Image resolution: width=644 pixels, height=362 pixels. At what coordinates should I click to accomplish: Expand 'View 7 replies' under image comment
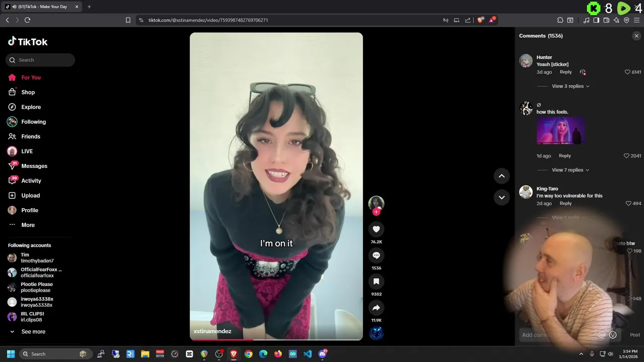click(571, 170)
